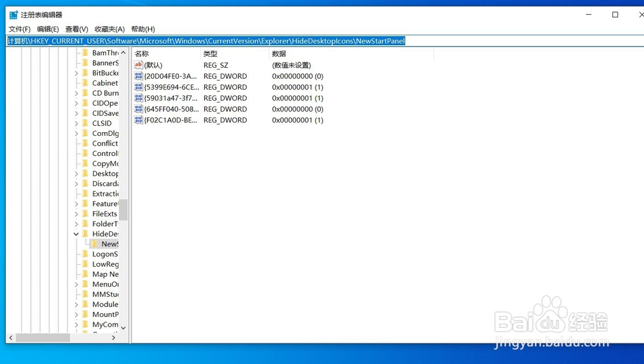Expand the CLSID tree node
The height and width of the screenshot is (364, 644).
(77, 123)
